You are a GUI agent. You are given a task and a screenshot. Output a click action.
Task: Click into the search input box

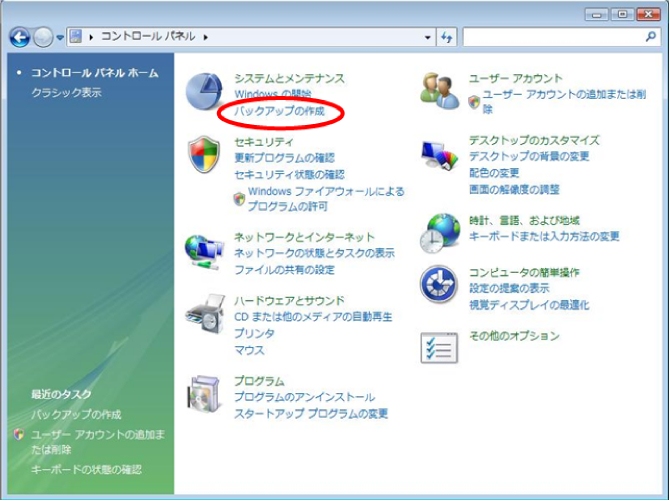[553, 37]
